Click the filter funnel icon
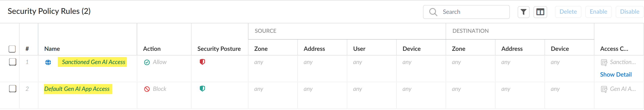The width and height of the screenshot is (644, 110). pyautogui.click(x=523, y=12)
